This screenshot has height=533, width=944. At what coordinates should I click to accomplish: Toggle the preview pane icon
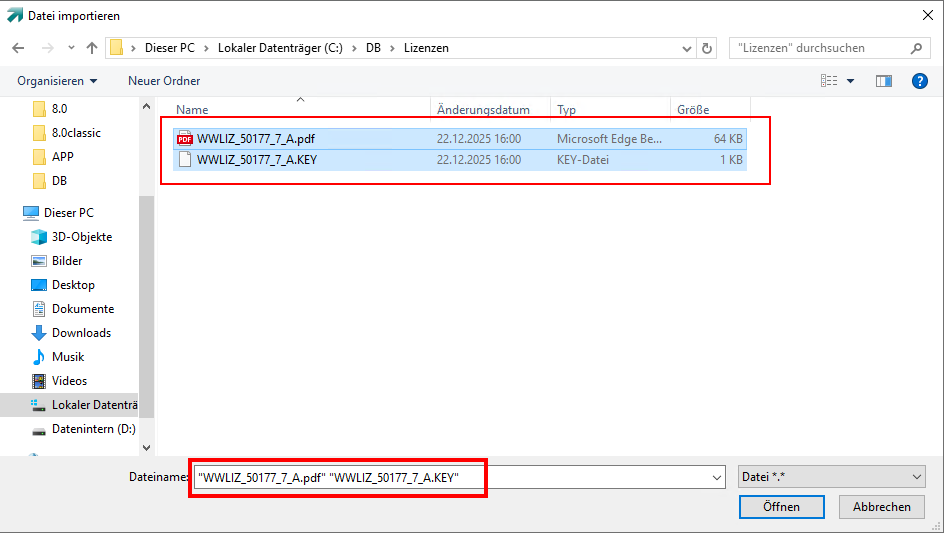pyautogui.click(x=883, y=81)
